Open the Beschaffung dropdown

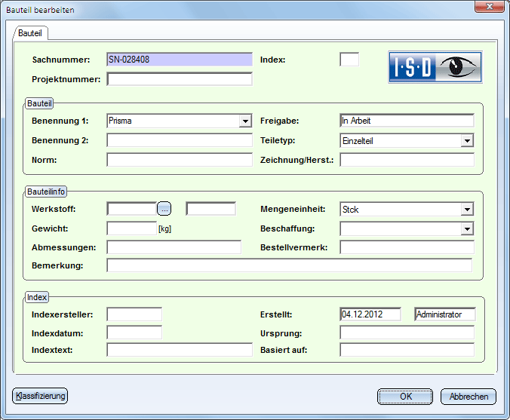(467, 229)
